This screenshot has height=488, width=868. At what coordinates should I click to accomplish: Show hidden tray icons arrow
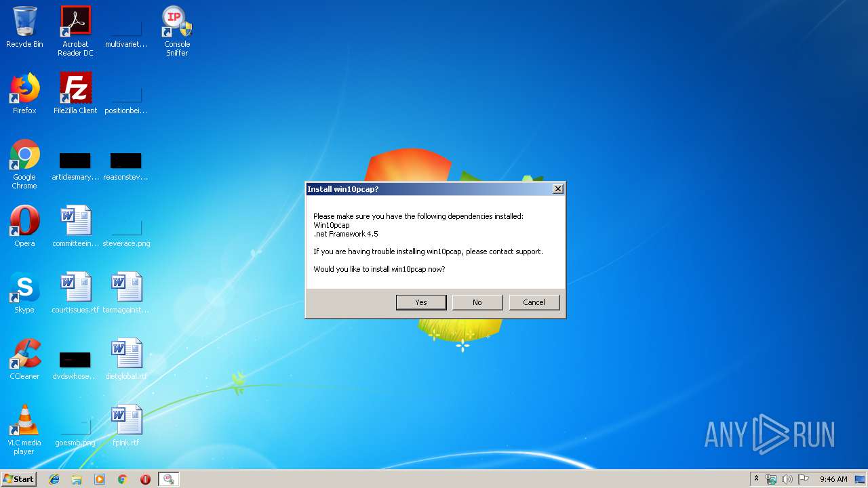click(x=757, y=479)
